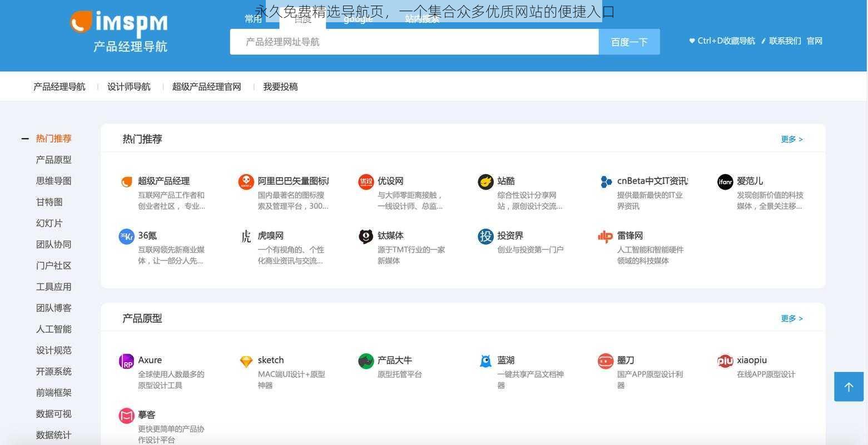Click the 钛媒体 title text

(x=390, y=236)
